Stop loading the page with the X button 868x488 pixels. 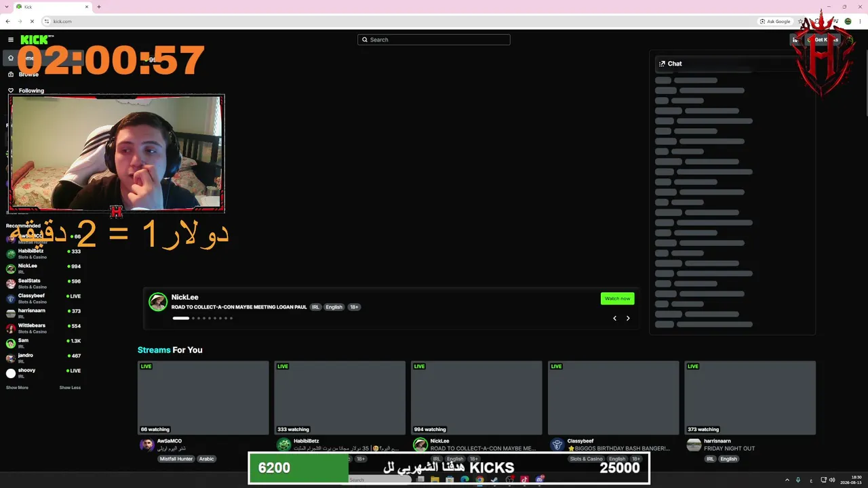[x=31, y=21]
